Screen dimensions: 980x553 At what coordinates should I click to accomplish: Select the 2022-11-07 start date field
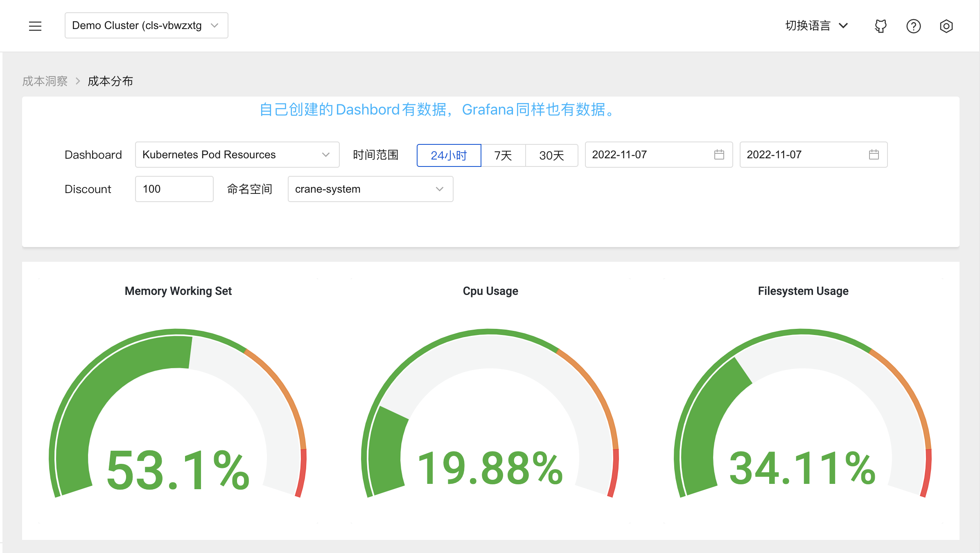point(639,155)
